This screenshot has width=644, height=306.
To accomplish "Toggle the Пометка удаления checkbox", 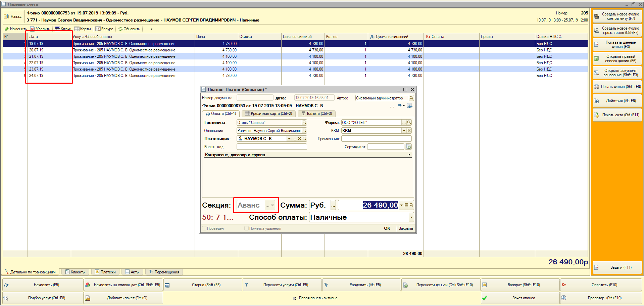I will (x=246, y=228).
